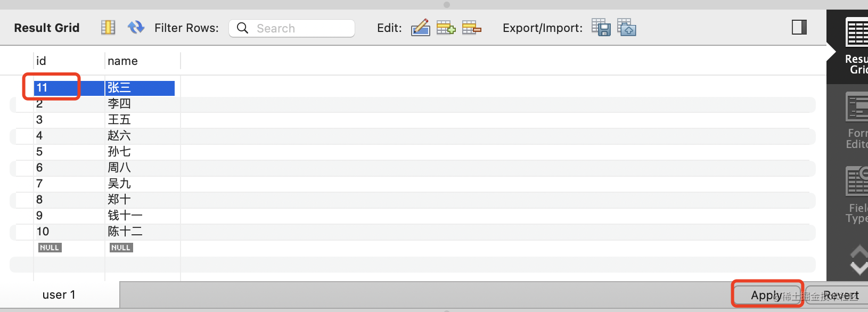Export recordset to external file

tap(601, 28)
